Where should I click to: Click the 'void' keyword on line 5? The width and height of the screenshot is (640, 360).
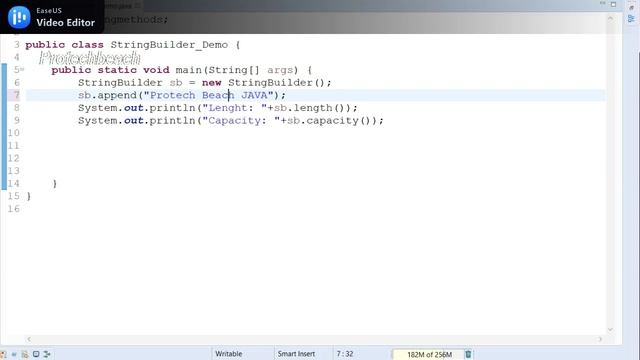click(x=156, y=70)
